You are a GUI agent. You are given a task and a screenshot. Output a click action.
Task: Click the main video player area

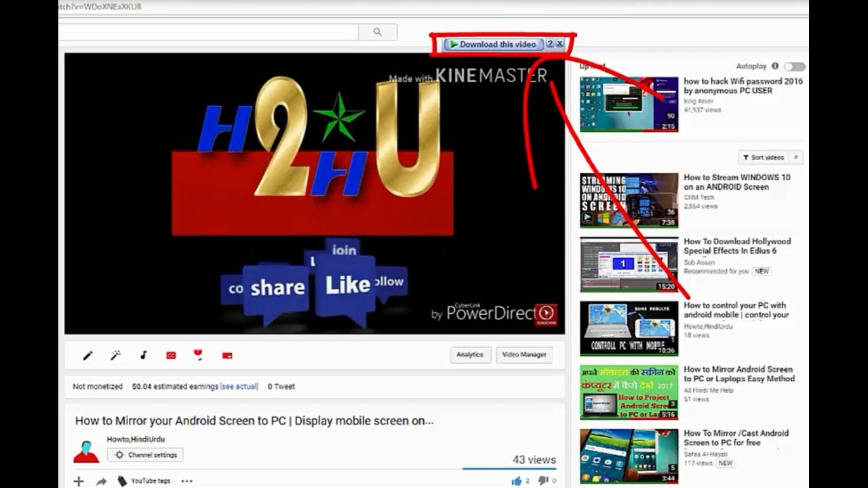pyautogui.click(x=315, y=194)
